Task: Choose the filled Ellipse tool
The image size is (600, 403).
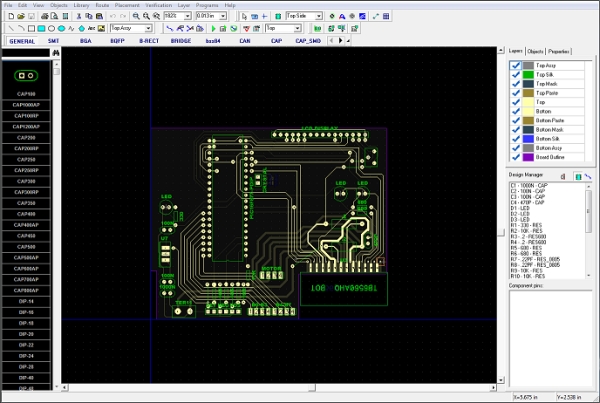Action: [x=61, y=28]
